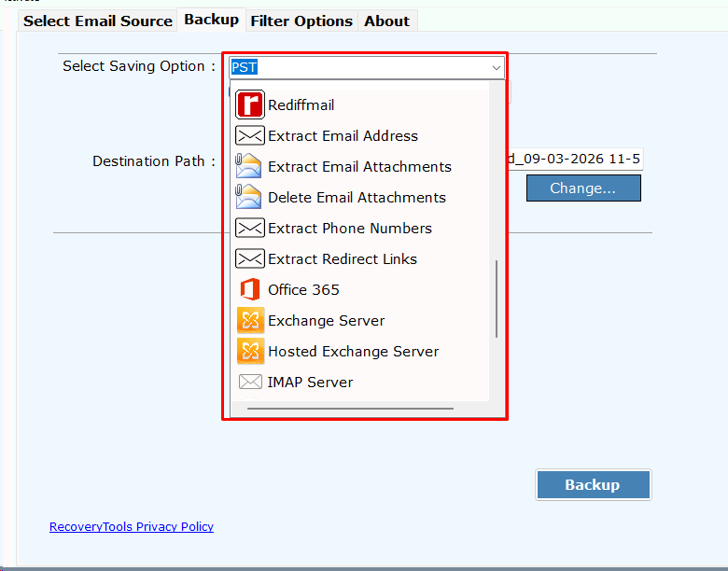This screenshot has width=728, height=571.
Task: Pick Hosted Exchange Server from list
Action: pos(359,351)
